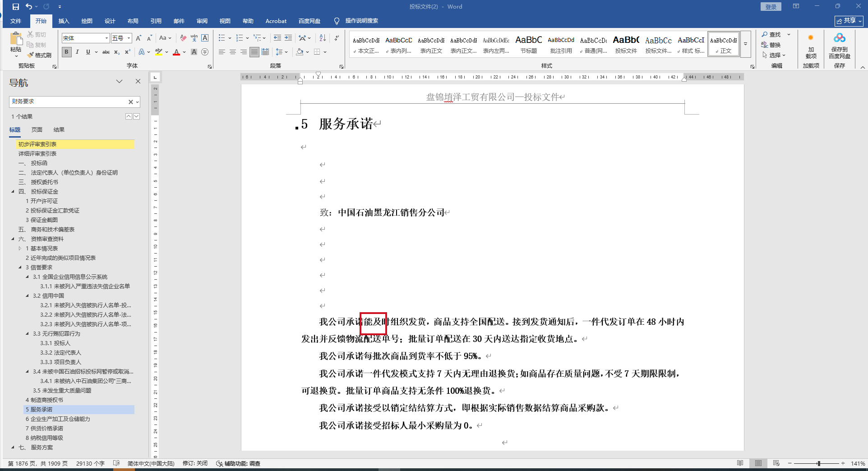Open the Select (选择) dropdown
This screenshot has height=471, width=868.
[x=774, y=55]
